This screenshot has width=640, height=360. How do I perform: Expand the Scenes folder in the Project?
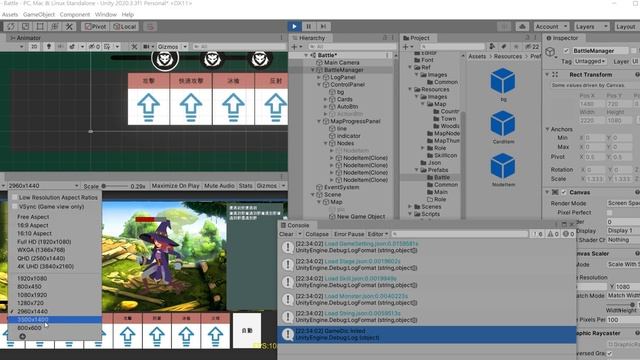410,207
